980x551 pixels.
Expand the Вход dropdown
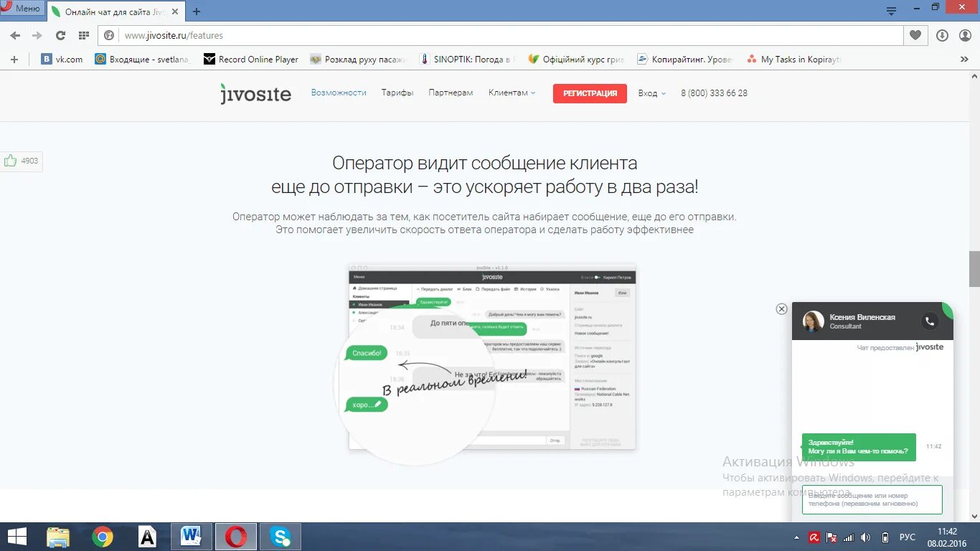[x=652, y=93]
